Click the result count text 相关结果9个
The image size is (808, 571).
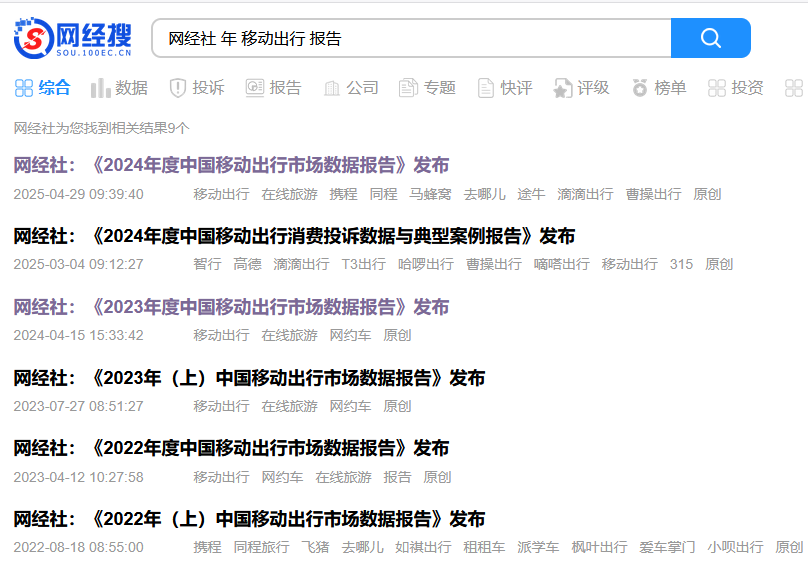[148, 128]
